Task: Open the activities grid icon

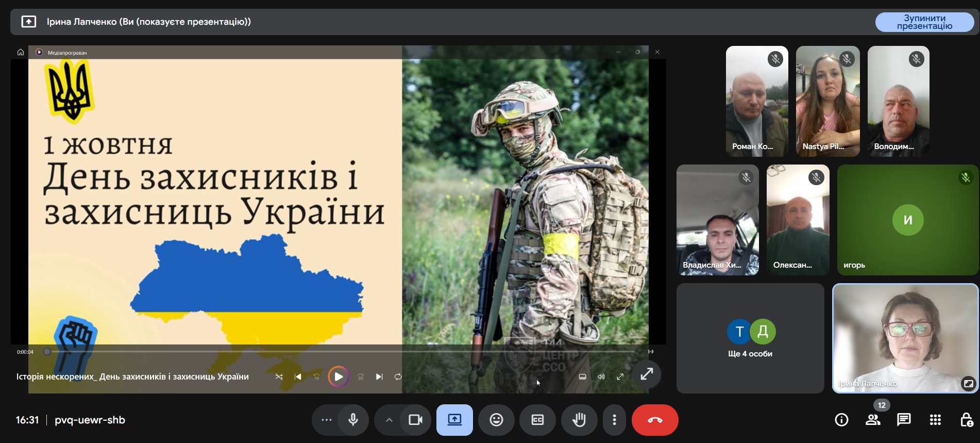Action: point(935,420)
